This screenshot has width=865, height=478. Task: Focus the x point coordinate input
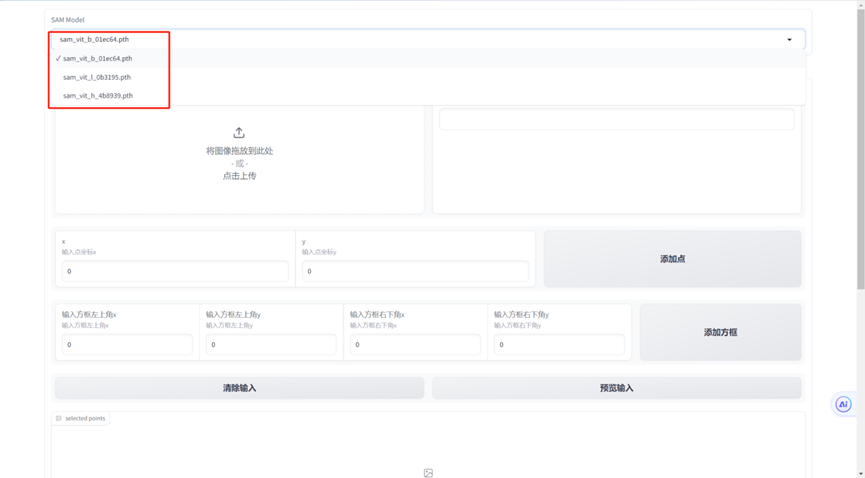coord(175,271)
